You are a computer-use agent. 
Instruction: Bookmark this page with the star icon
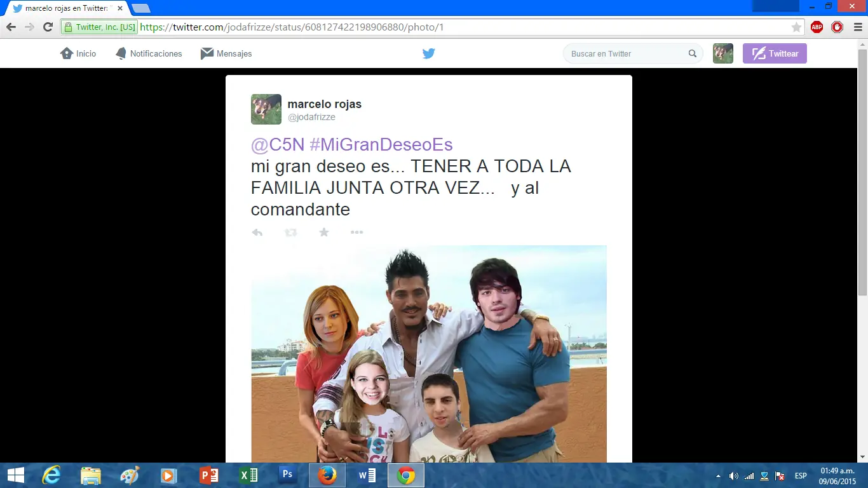[796, 27]
